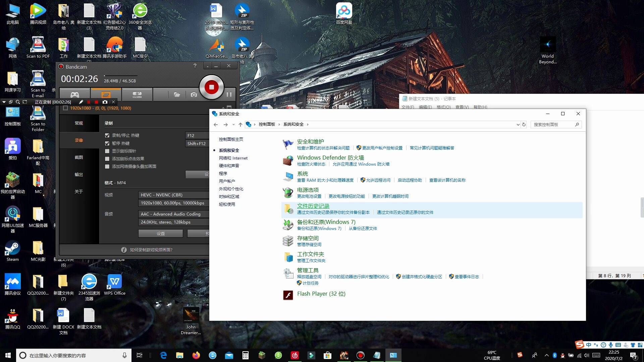Screen dimensions: 644x362
Task: Enable 添加鼠标点击效果 checkbox
Action: click(x=107, y=159)
